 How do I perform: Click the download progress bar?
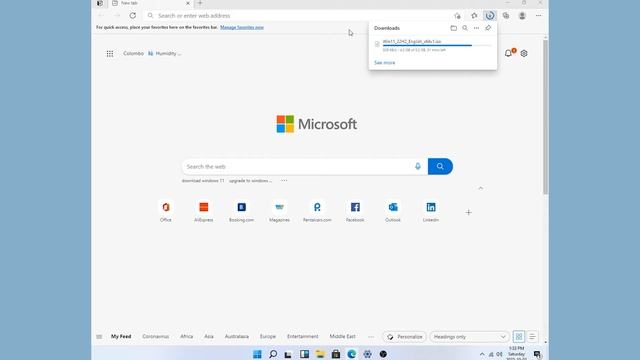[x=437, y=46]
